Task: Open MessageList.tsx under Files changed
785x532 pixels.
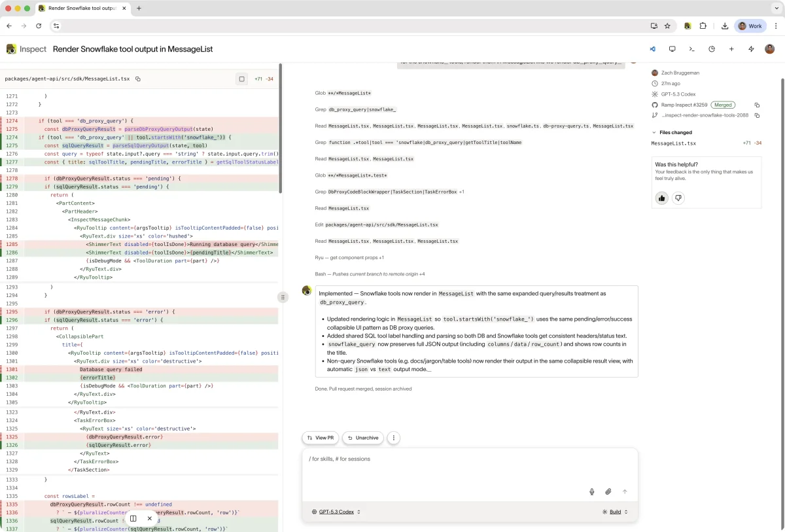Action: pos(674,143)
